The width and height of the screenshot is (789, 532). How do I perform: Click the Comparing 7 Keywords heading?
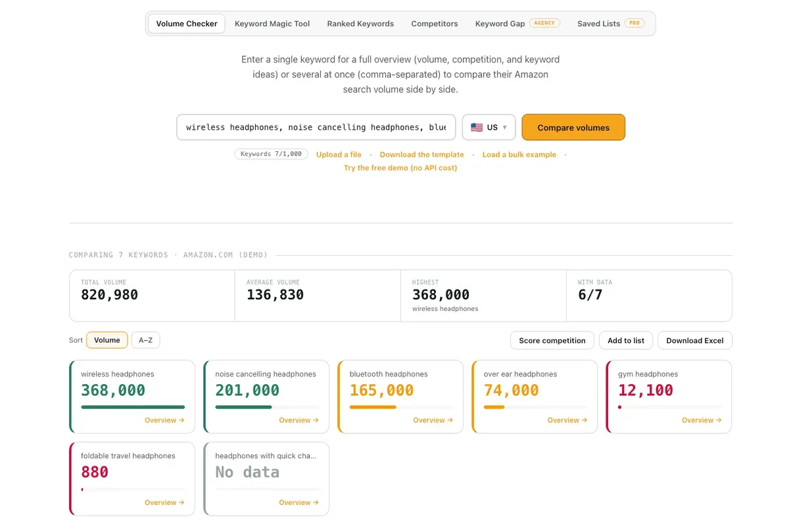(x=168, y=255)
